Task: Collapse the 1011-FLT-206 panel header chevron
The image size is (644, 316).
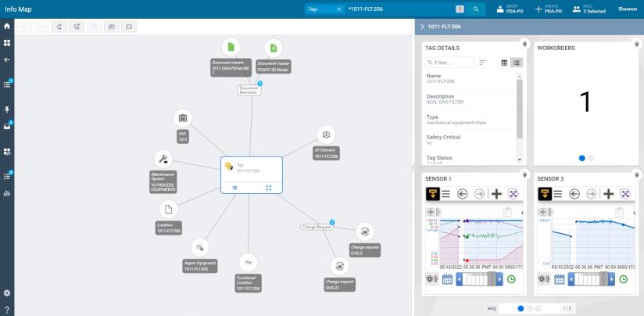Action: pos(422,27)
